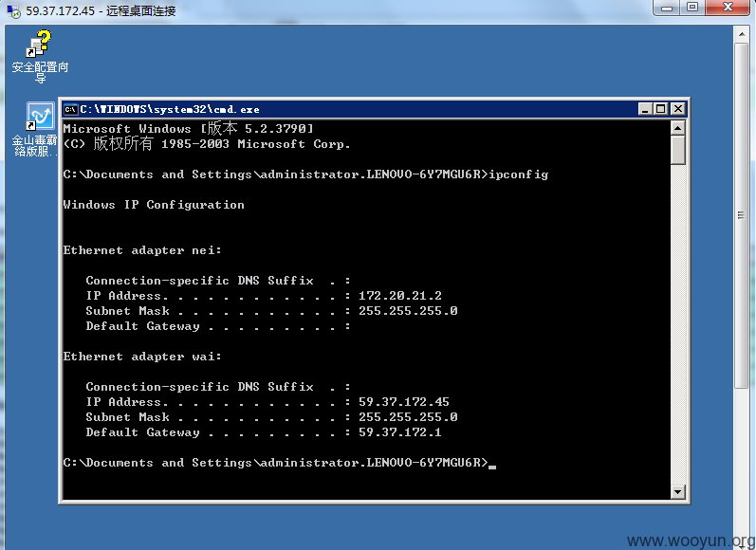Click default gateway value 59.37.172.1
This screenshot has width=756, height=550.
tap(400, 432)
